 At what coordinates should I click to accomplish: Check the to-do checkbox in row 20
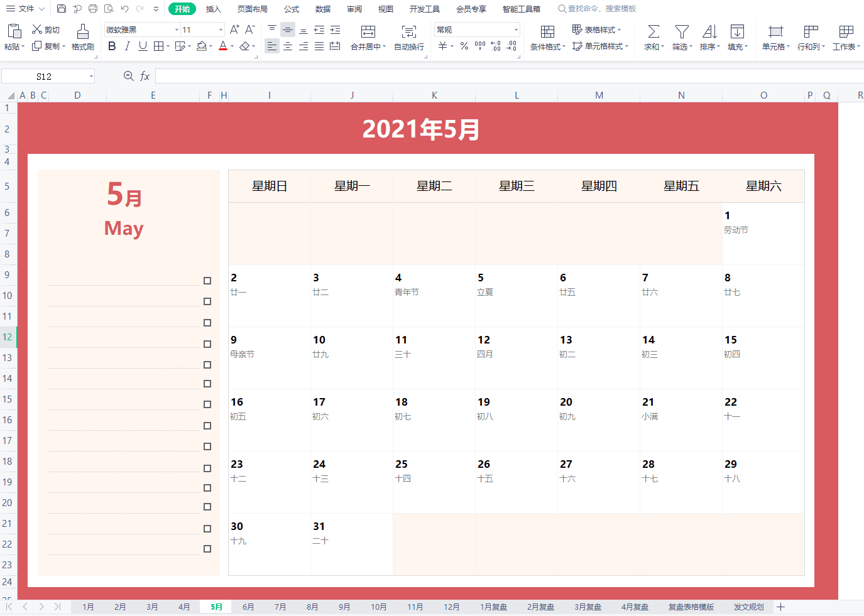(x=207, y=507)
